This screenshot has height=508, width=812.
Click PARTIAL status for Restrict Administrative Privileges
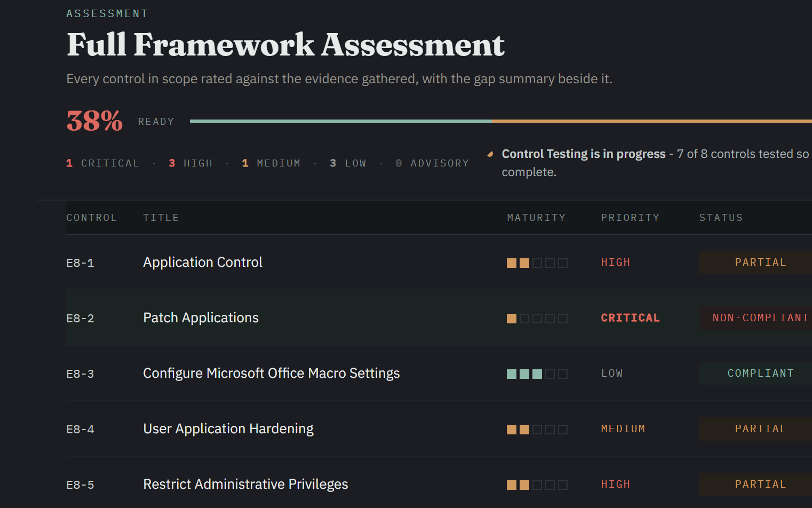[x=755, y=485]
